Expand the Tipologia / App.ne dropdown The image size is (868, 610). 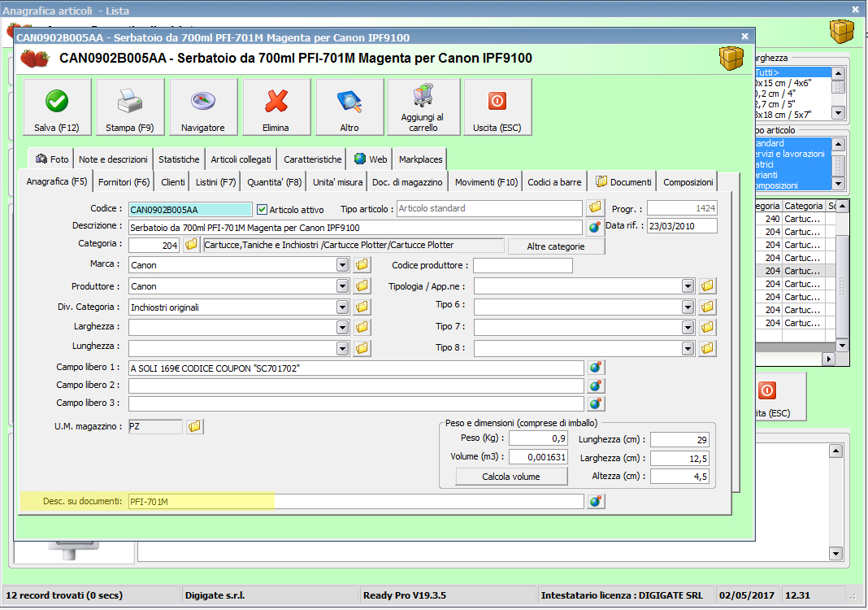(x=688, y=286)
